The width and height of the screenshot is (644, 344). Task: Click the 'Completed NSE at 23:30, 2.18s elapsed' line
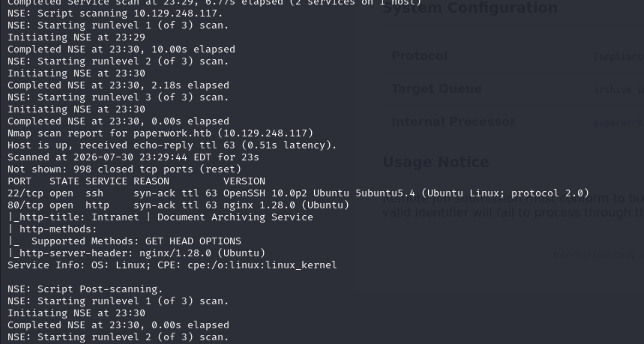click(x=118, y=85)
